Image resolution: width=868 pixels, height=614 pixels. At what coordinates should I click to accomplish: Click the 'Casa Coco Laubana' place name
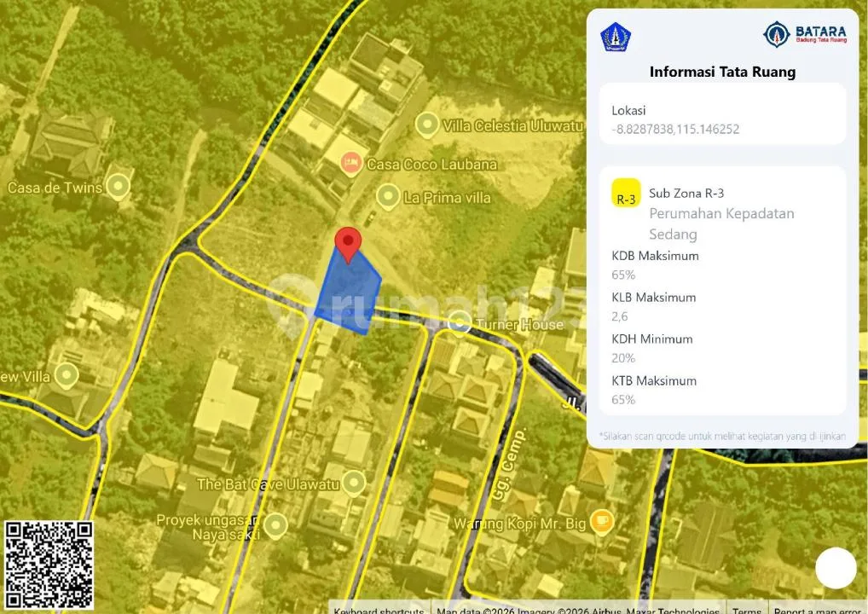tap(431, 165)
